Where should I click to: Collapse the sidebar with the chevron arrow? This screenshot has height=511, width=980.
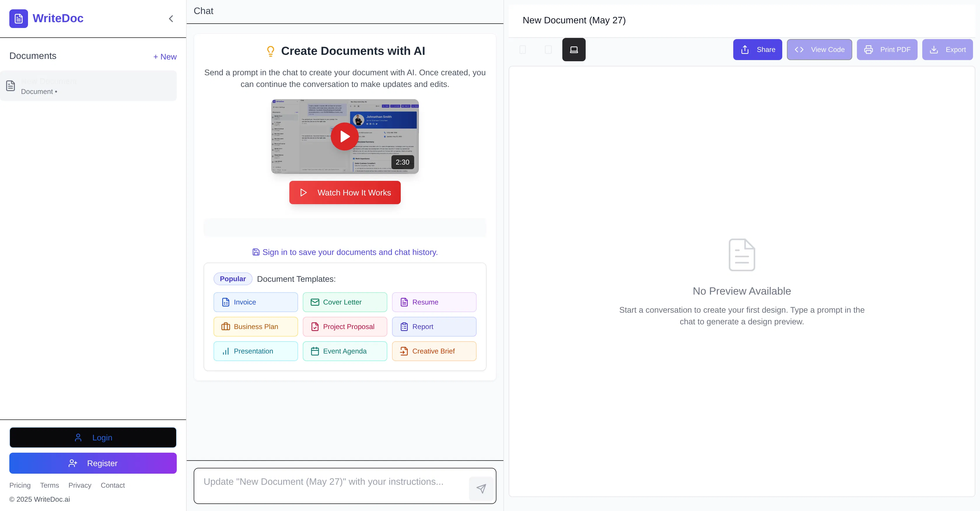point(171,18)
